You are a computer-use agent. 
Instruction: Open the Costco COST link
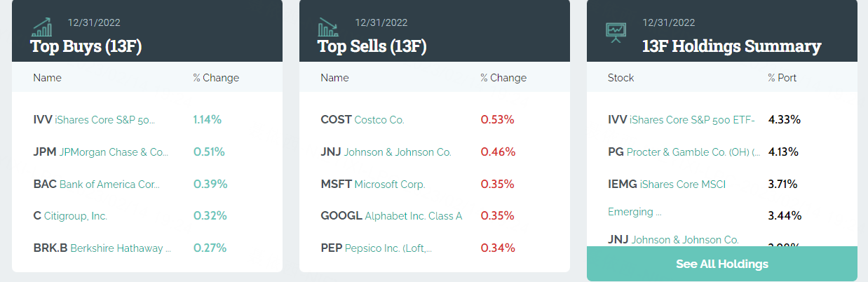(362, 119)
